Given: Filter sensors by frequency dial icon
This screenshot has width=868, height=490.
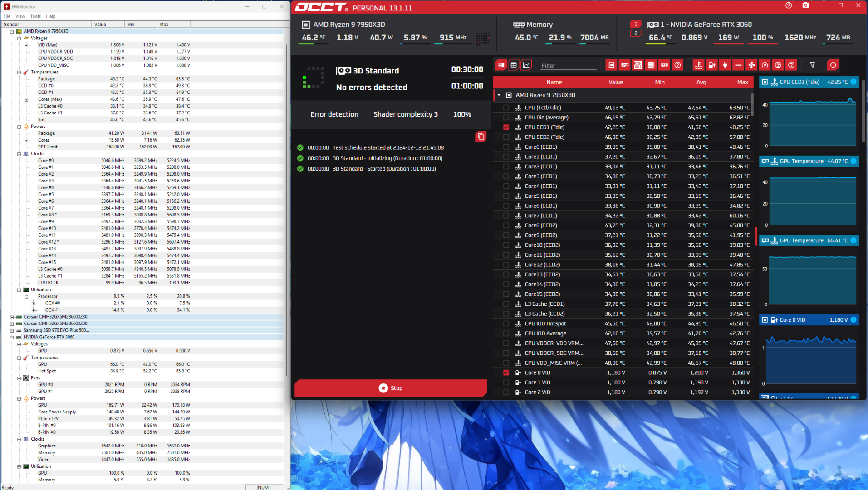Looking at the screenshot, I should (x=778, y=65).
